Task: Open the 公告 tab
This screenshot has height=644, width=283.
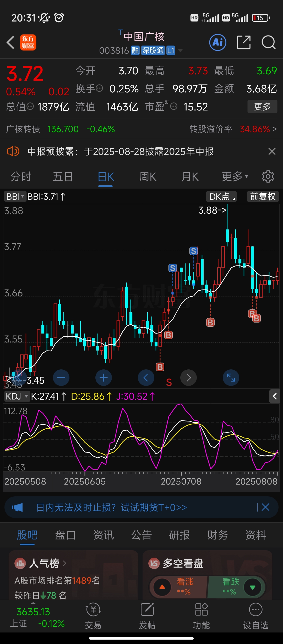Action: [141, 535]
